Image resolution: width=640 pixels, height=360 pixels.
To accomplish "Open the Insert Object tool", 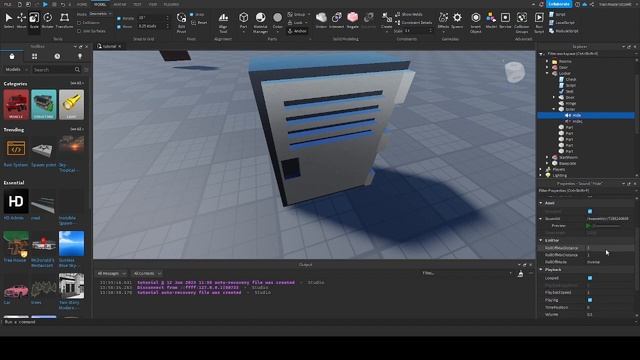I will pos(476,22).
